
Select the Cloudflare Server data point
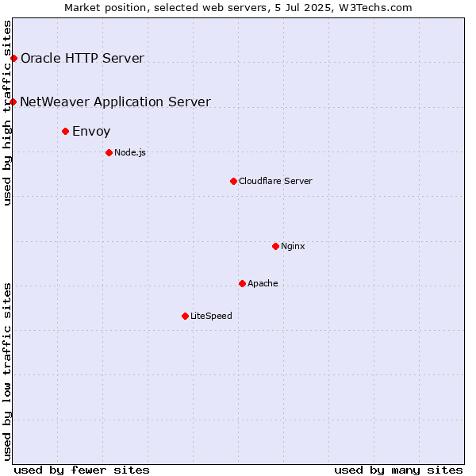pyautogui.click(x=233, y=181)
